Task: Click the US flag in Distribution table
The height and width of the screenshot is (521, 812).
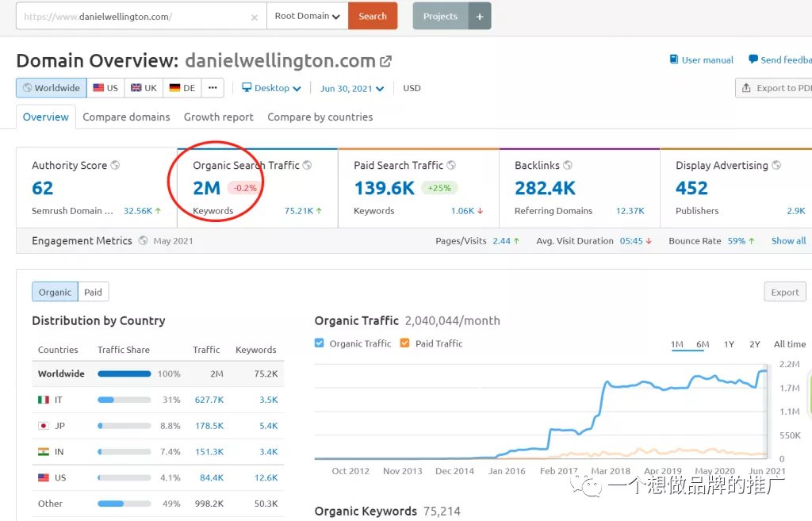Action: [x=44, y=477]
